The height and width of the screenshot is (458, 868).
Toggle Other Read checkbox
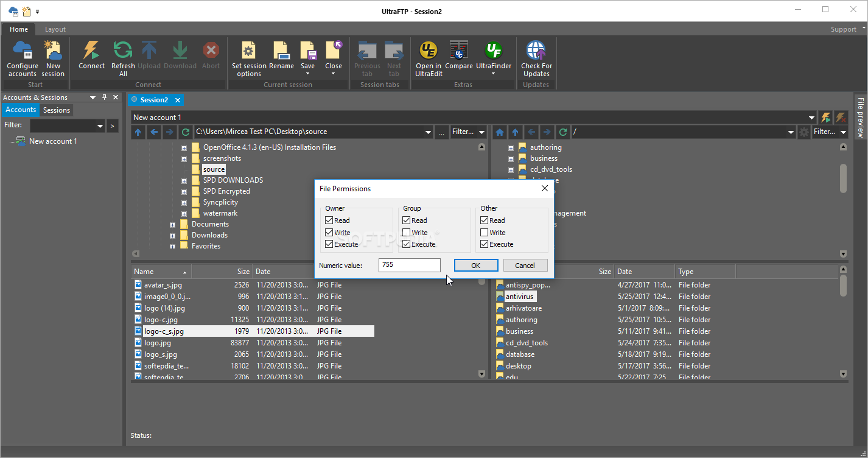[485, 220]
